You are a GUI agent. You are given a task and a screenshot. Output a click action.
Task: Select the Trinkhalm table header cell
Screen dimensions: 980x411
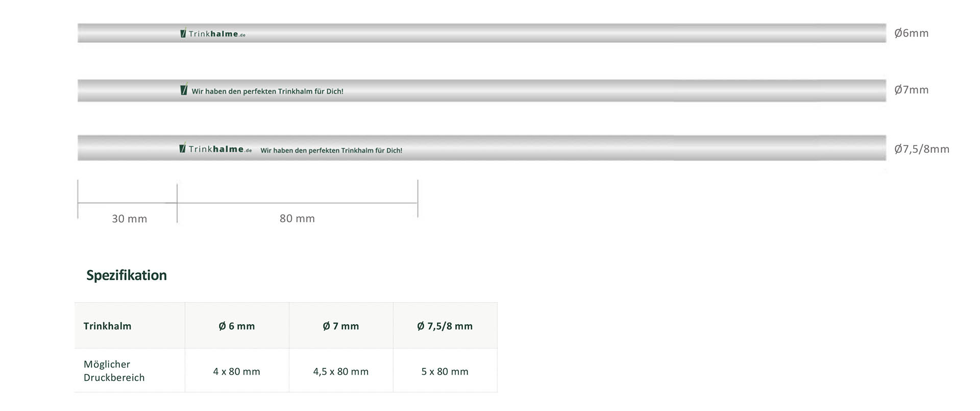click(x=108, y=326)
